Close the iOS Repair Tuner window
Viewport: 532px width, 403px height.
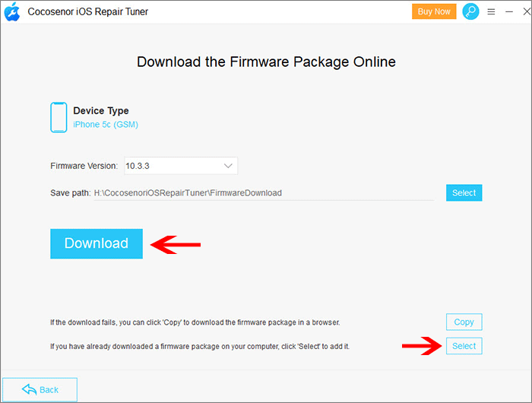coord(527,12)
